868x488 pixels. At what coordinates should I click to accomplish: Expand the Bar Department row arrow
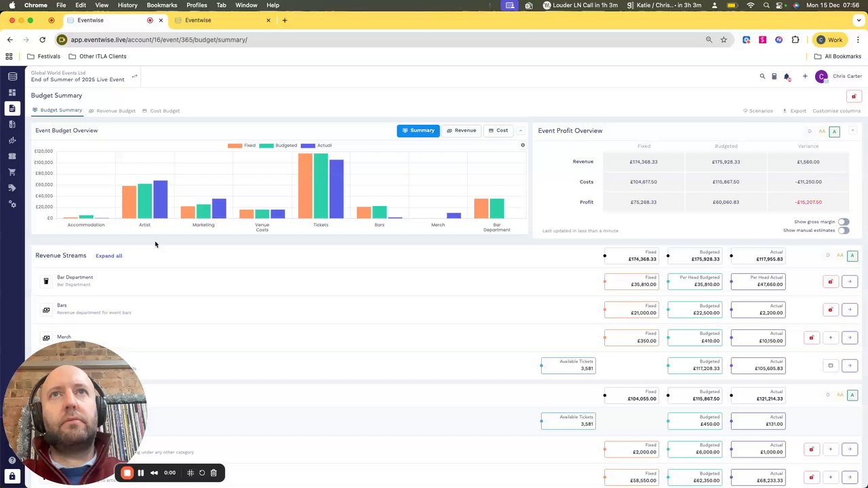pos(850,281)
